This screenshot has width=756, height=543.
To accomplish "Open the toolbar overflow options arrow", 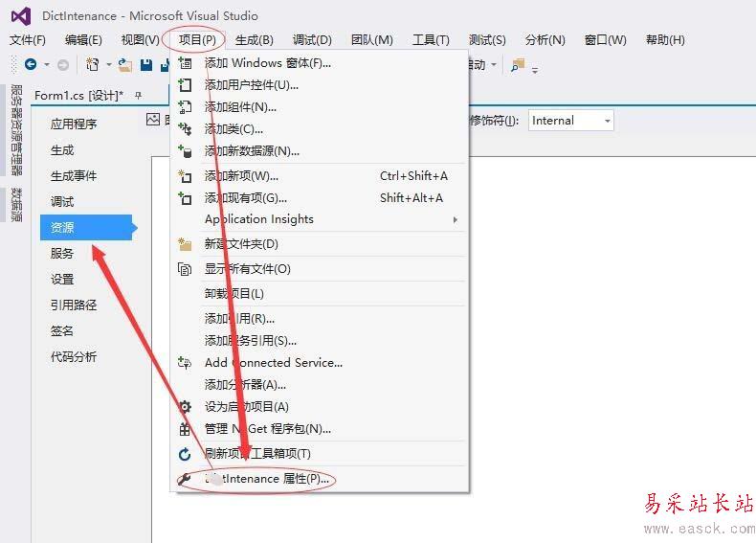I will coord(535,71).
